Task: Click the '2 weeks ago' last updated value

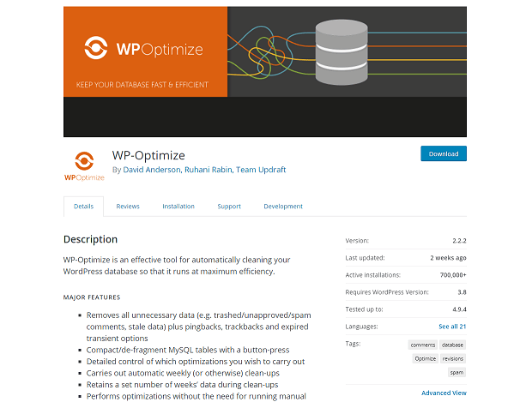Action: (x=448, y=258)
